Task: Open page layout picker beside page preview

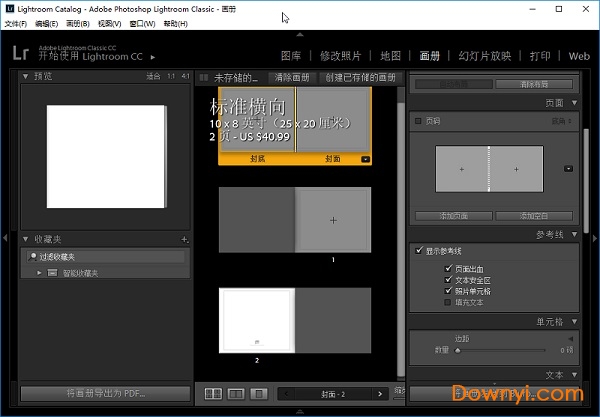Action: tap(569, 169)
